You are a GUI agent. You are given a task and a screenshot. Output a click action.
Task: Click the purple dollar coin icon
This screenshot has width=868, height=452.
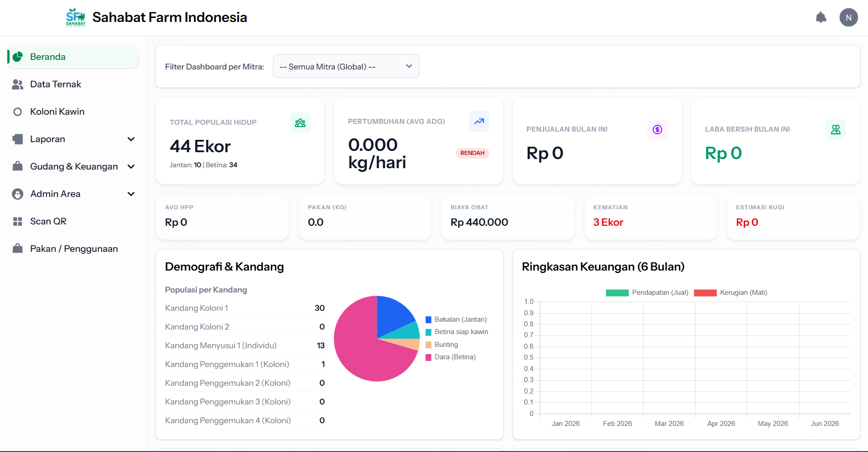tap(657, 130)
